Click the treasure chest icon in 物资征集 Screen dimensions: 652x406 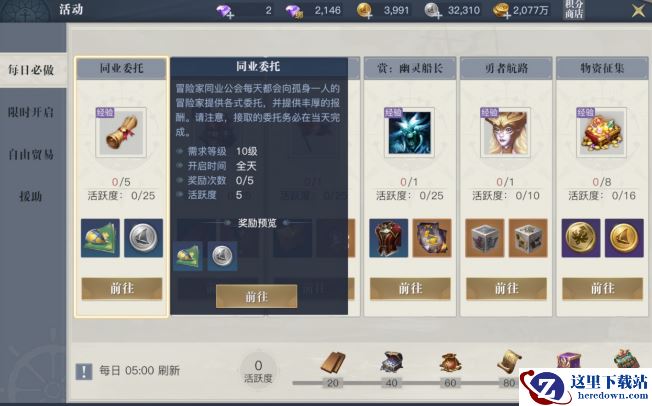coord(601,132)
